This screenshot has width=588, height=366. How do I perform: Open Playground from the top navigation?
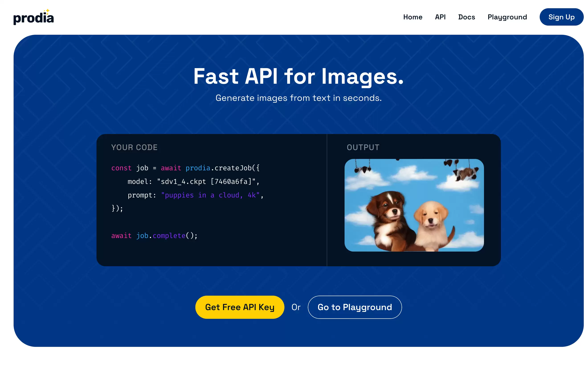(507, 17)
